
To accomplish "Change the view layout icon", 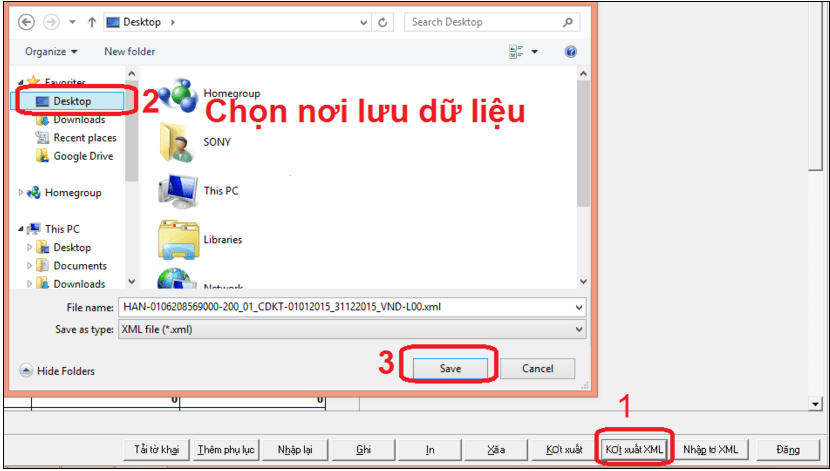I will (x=516, y=52).
